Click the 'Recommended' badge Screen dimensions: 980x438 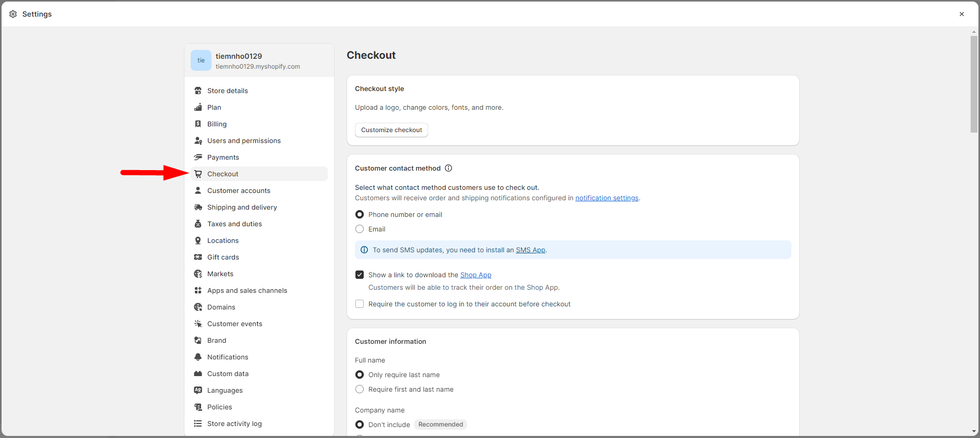tap(441, 424)
